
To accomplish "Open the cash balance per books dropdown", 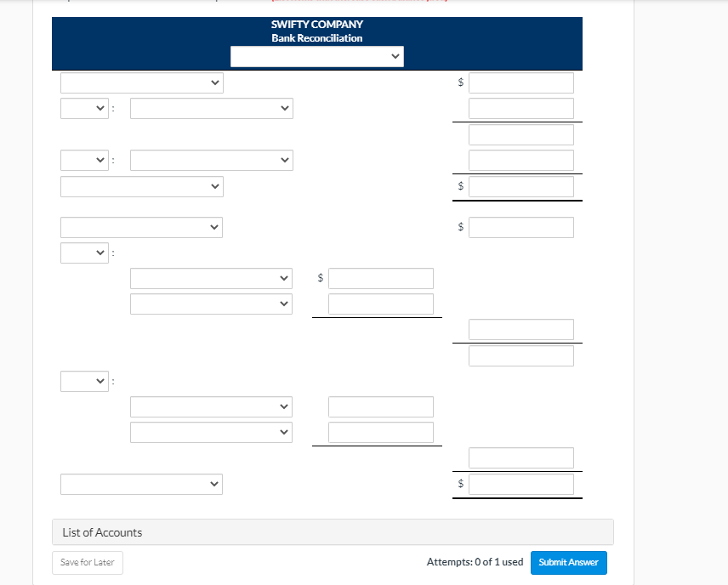I will click(141, 227).
